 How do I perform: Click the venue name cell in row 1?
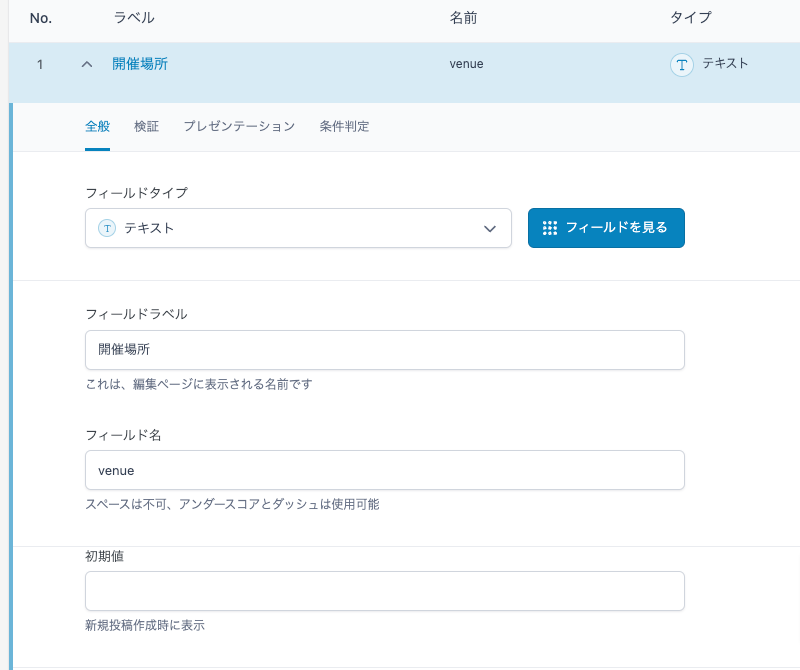pyautogui.click(x=466, y=64)
